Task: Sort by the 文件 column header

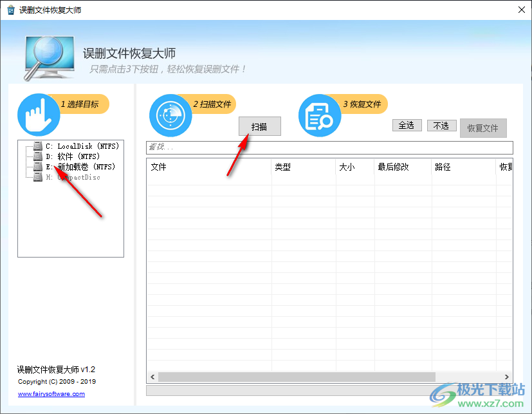Action: [x=209, y=167]
